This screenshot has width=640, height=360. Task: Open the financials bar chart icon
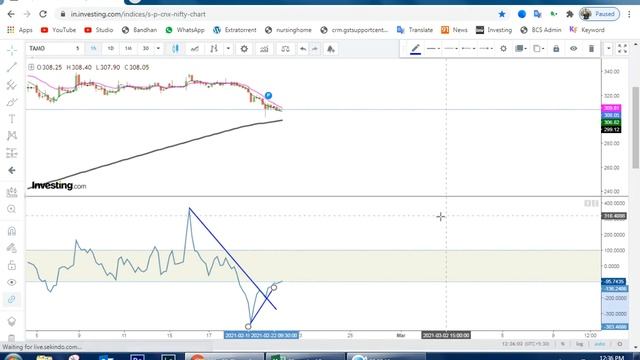click(264, 49)
